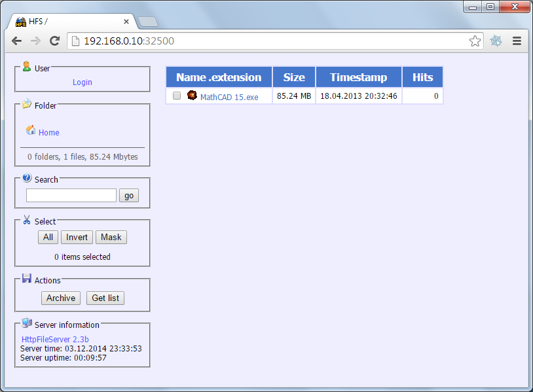Image resolution: width=533 pixels, height=392 pixels.
Task: Minimize the browser window
Action: [x=473, y=7]
